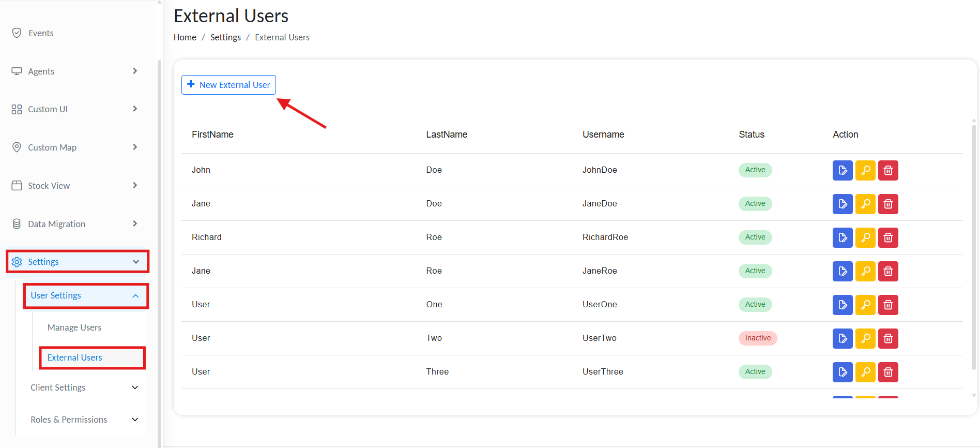Image resolution: width=980 pixels, height=448 pixels.
Task: Click the trash icon for UserThree
Action: point(888,372)
